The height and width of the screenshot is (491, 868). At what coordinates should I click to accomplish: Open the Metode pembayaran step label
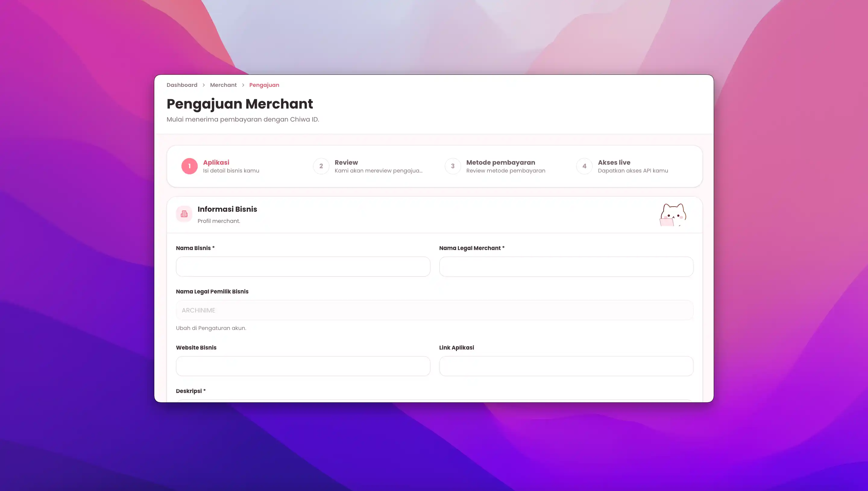coord(501,163)
